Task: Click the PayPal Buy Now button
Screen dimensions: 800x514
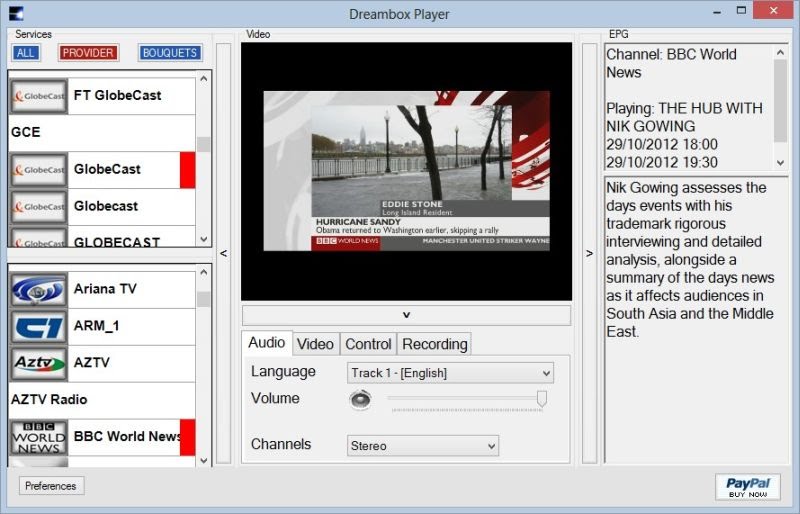Action: [x=748, y=486]
